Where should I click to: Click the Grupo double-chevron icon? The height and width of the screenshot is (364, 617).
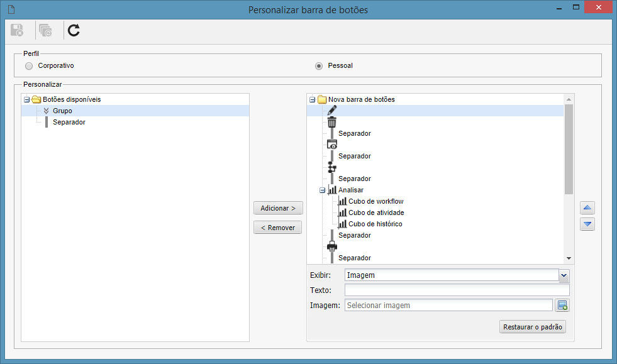[x=47, y=111]
